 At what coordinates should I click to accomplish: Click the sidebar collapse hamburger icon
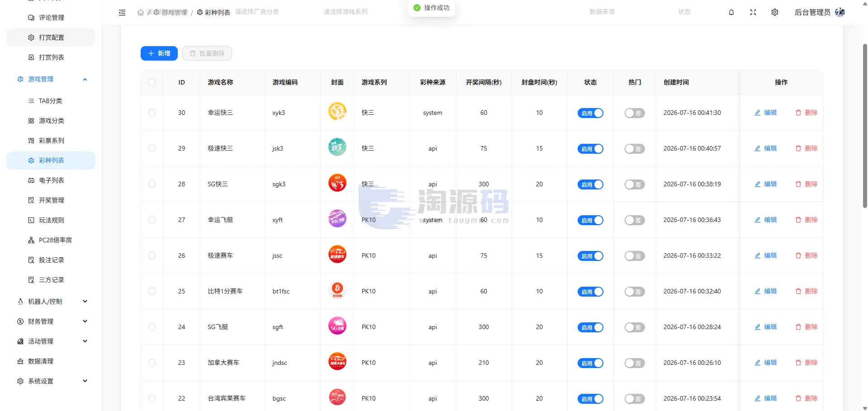point(122,13)
